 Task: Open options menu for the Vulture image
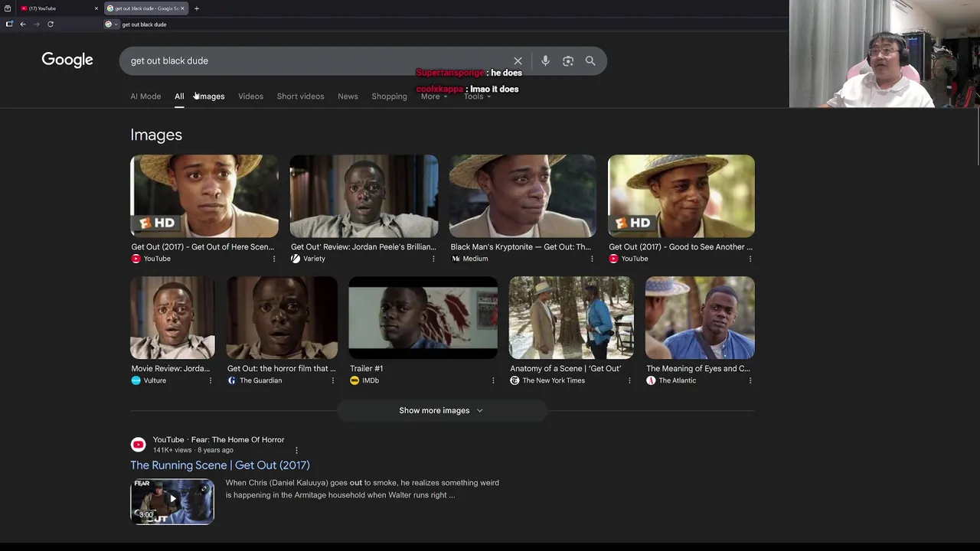[x=211, y=380]
